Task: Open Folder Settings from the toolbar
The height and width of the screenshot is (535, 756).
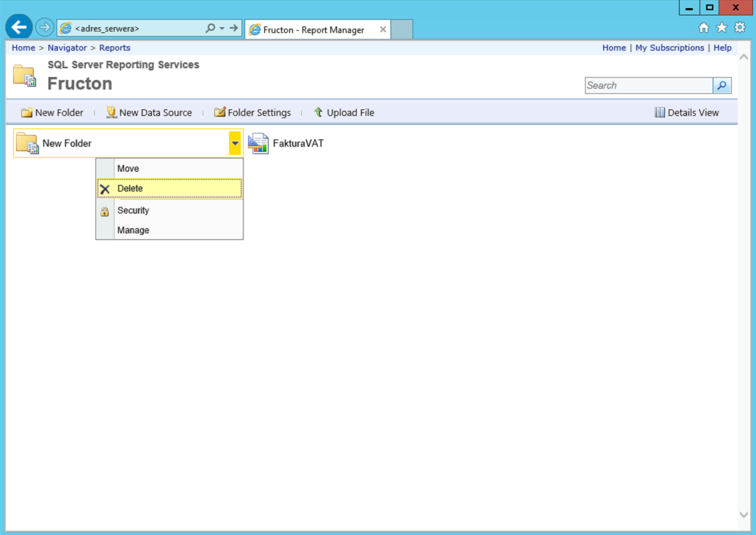Action: point(252,112)
